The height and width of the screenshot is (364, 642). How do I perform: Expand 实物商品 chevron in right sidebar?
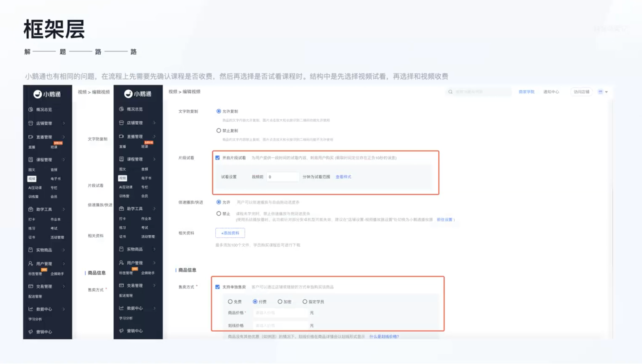[154, 249]
